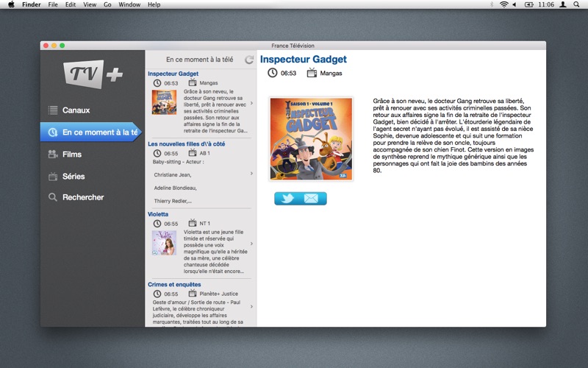
Task: Click the user account icon in menu bar
Action: coord(563,4)
